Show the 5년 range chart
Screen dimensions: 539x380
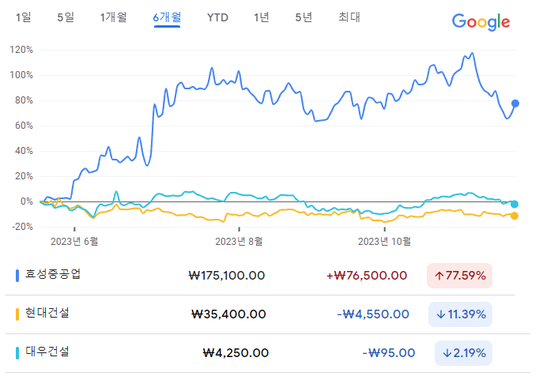(304, 17)
